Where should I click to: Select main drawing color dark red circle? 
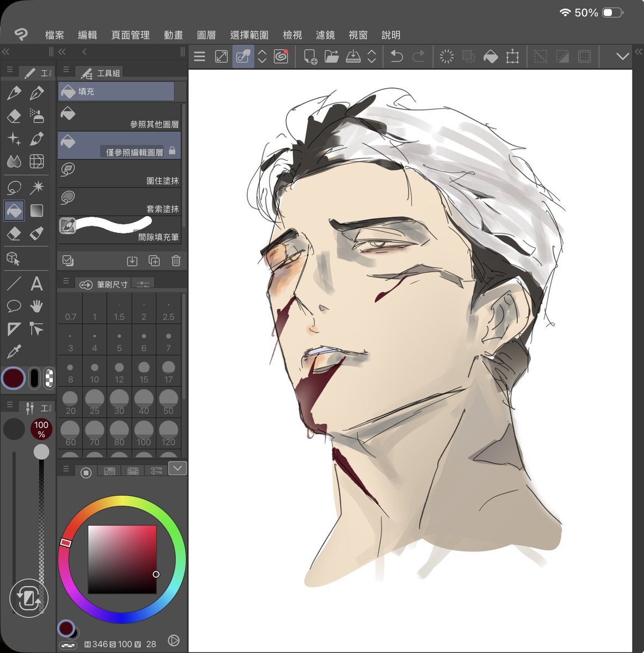coord(14,378)
